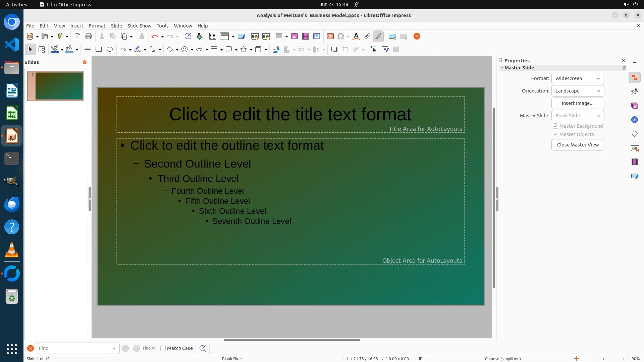Click the Print toolbar icon
Viewport: 644px width, 362px height.
pos(89,37)
